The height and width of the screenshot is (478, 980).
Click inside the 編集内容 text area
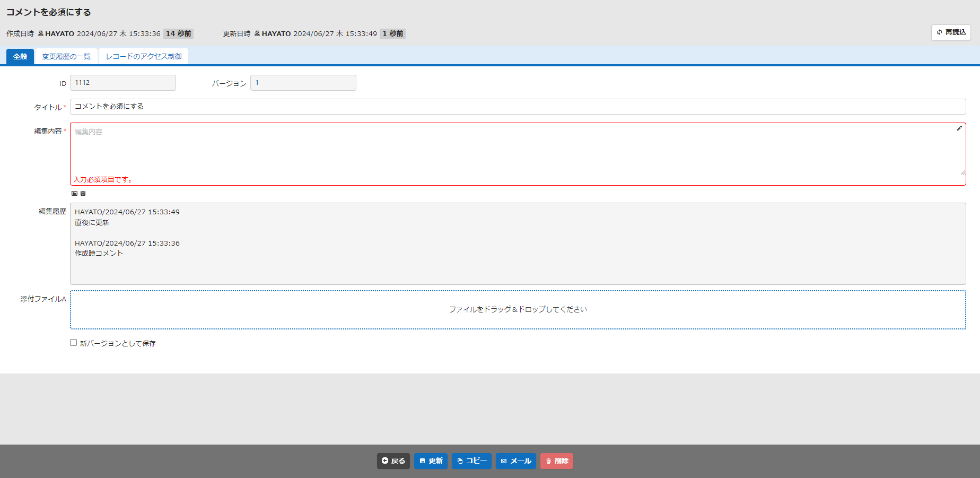(518, 149)
